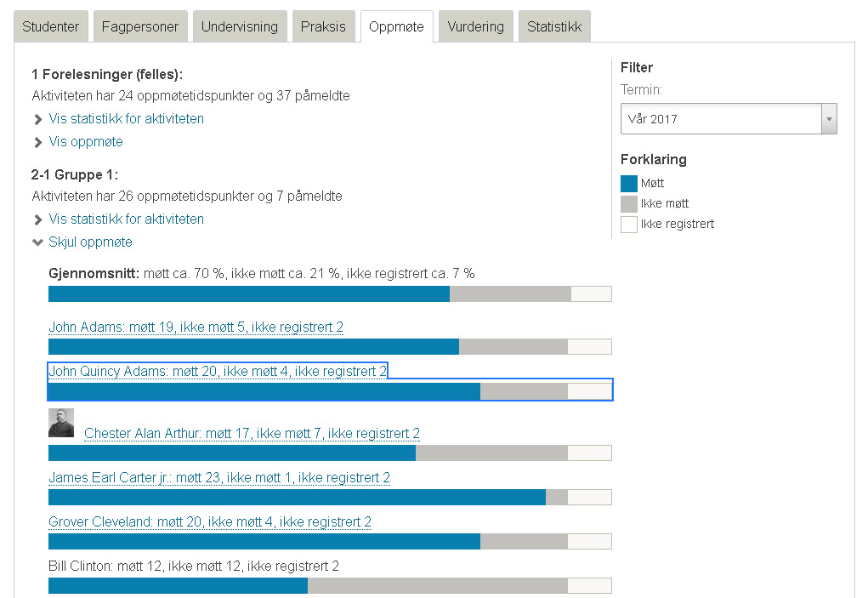This screenshot has height=598, width=868.
Task: Select the Praksis tab
Action: tap(323, 26)
